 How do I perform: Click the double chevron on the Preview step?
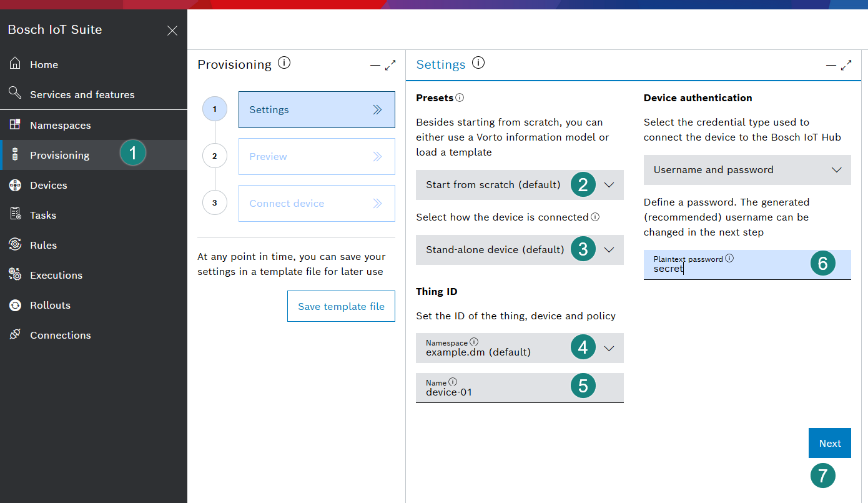pos(377,156)
